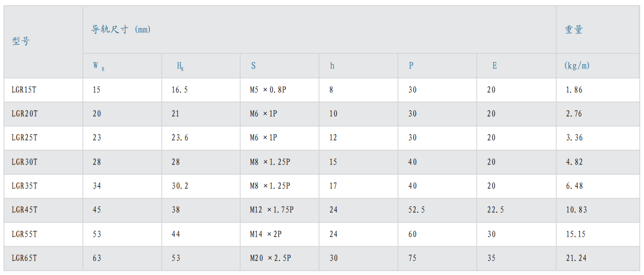Select the 导轨尺寸 (mm) header cell

pyautogui.click(x=121, y=30)
